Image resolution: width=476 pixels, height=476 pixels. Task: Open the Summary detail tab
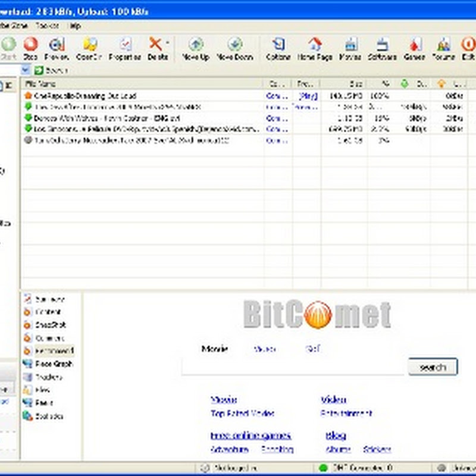tap(50, 300)
